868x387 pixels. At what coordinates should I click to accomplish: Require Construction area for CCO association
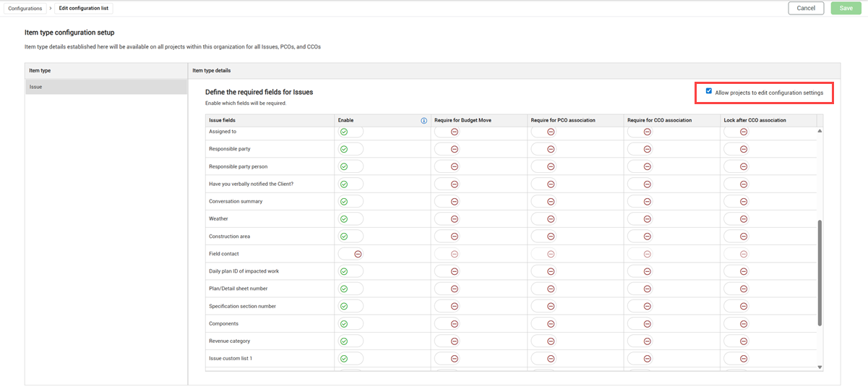click(640, 237)
